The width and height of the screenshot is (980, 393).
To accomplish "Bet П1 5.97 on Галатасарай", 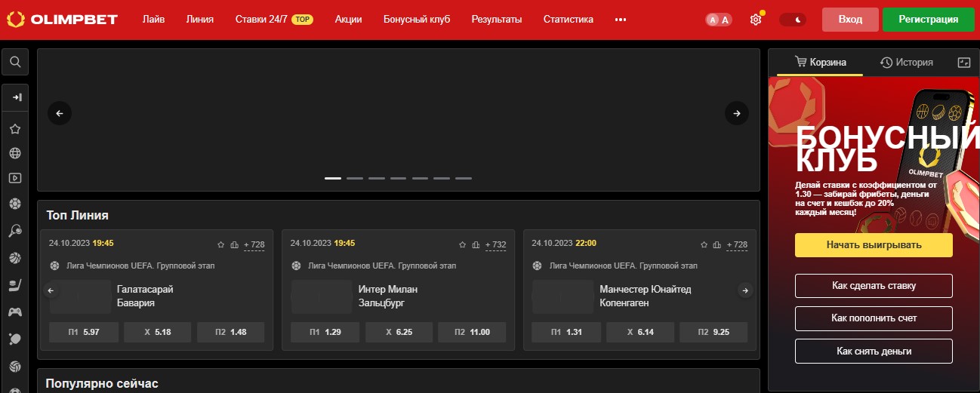I will click(83, 332).
